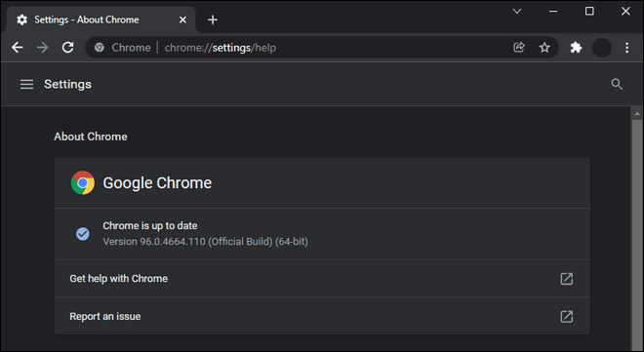Viewport: 644px width, 352px height.
Task: Select the Settings - About Chrome tab
Action: click(101, 20)
